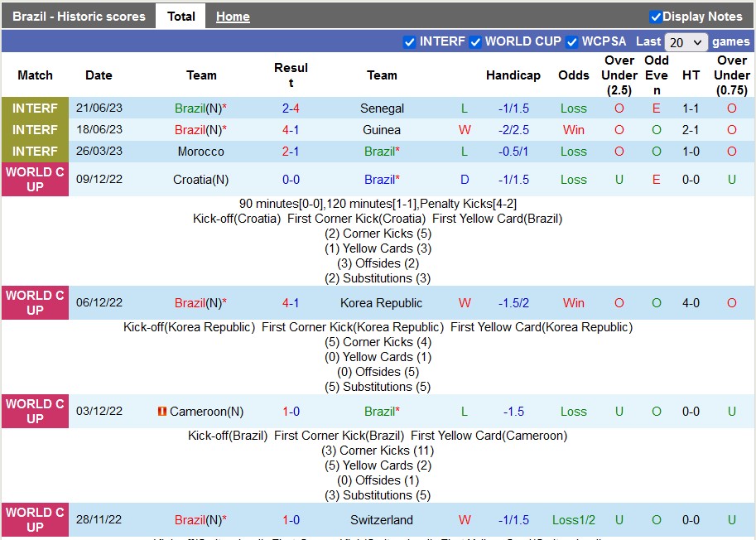Disable the WORLD CUP filter checkbox
The height and width of the screenshot is (540, 756).
tap(475, 42)
